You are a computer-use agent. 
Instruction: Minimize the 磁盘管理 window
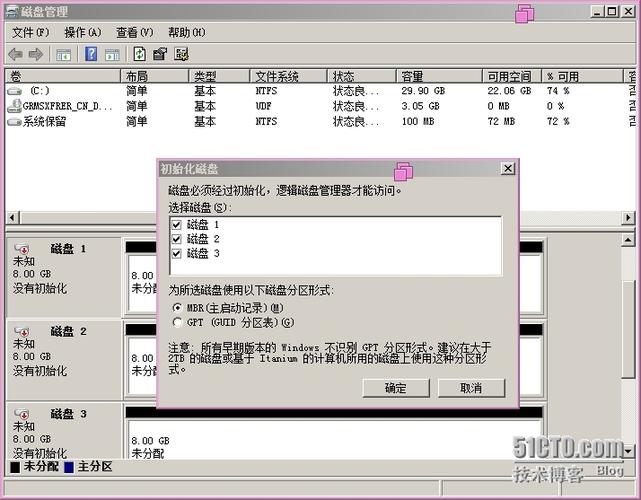coord(597,11)
